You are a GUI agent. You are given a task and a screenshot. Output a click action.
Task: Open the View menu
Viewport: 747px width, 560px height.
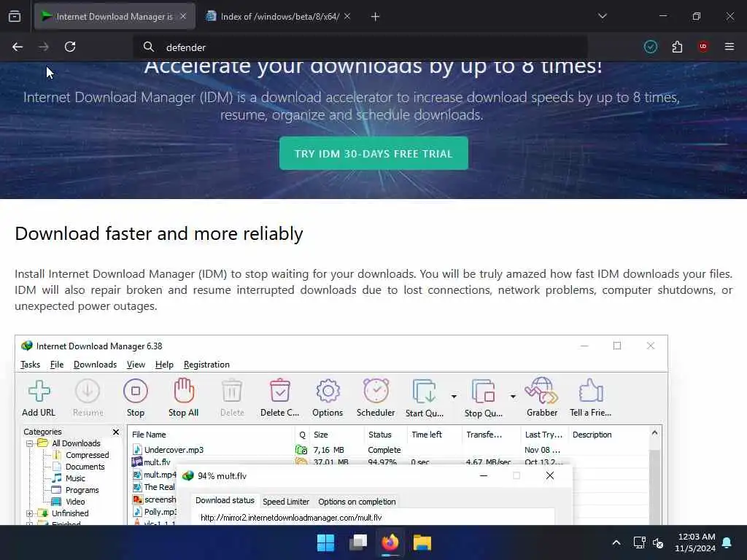pos(136,365)
